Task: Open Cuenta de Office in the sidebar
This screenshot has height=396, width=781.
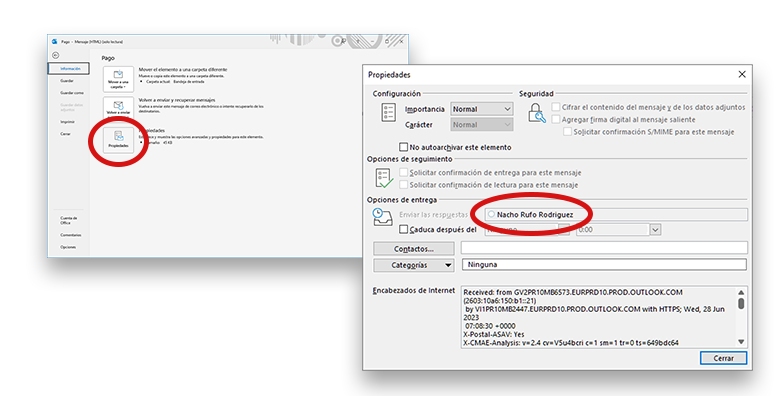Action: [69, 220]
